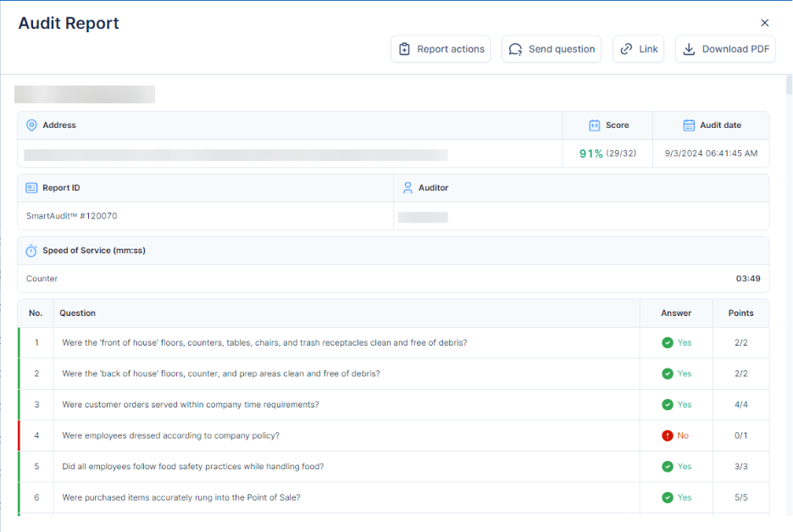This screenshot has width=793, height=532.
Task: Click the Report actions clipboard icon
Action: tap(404, 49)
